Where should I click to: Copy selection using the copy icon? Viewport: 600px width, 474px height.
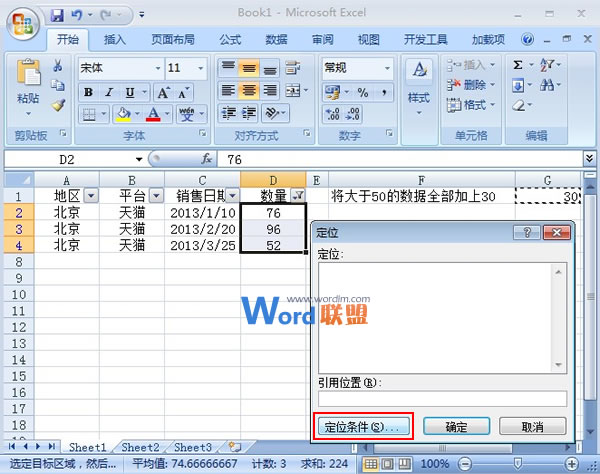coord(58,85)
